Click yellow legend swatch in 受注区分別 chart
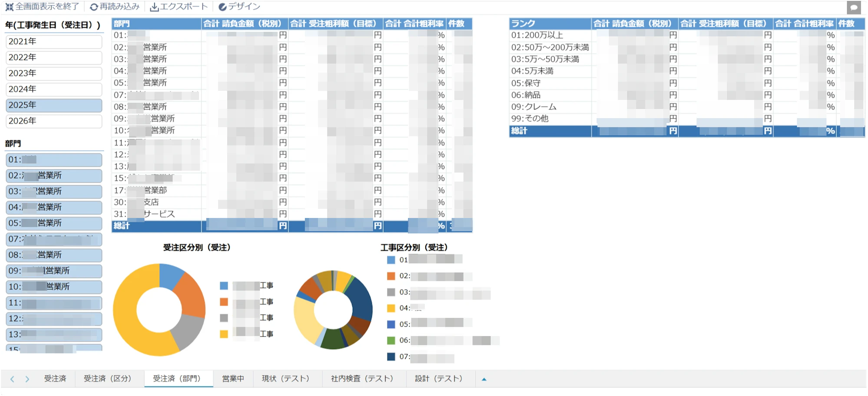Viewport: 868px width, 396px height. pyautogui.click(x=224, y=334)
